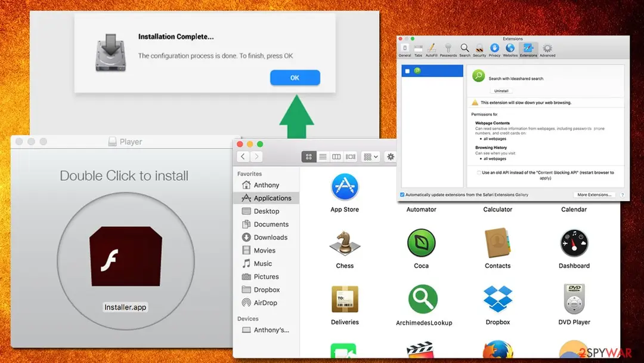Zoom the Finder window
Screen dimensions: 644x363
260,144
